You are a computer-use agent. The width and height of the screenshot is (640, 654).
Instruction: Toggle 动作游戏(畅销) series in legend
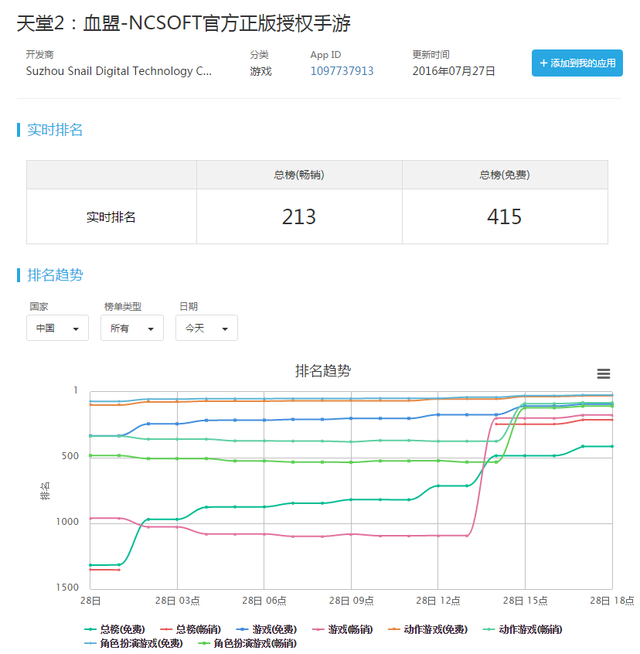pos(522,629)
